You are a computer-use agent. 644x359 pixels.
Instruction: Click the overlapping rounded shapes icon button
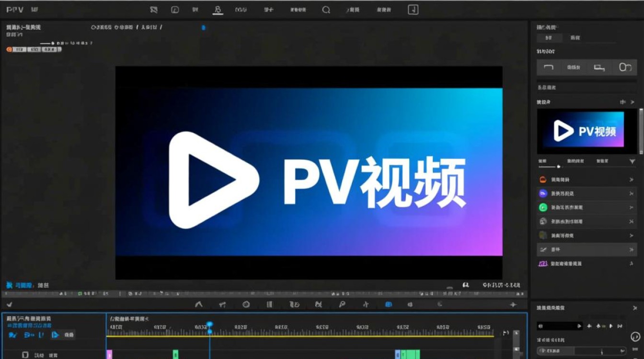coord(625,67)
